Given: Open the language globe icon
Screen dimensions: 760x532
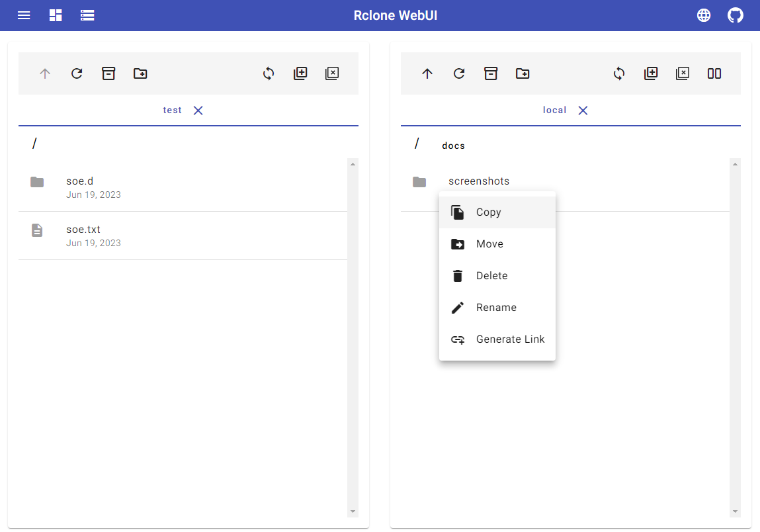Looking at the screenshot, I should 704,15.
